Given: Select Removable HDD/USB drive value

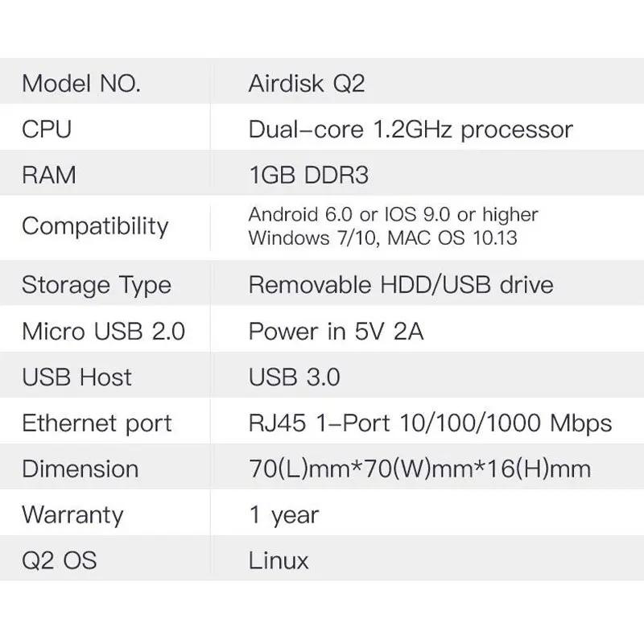Looking at the screenshot, I should point(401,285).
